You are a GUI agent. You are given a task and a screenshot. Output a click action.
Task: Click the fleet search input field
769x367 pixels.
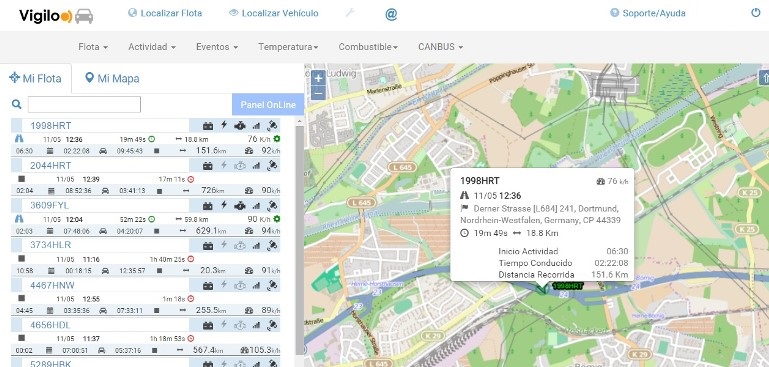(84, 105)
